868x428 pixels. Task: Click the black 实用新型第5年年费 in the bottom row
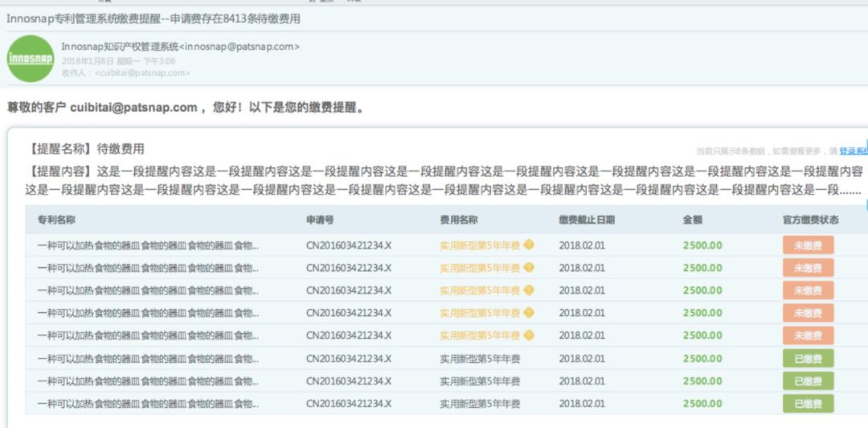479,404
